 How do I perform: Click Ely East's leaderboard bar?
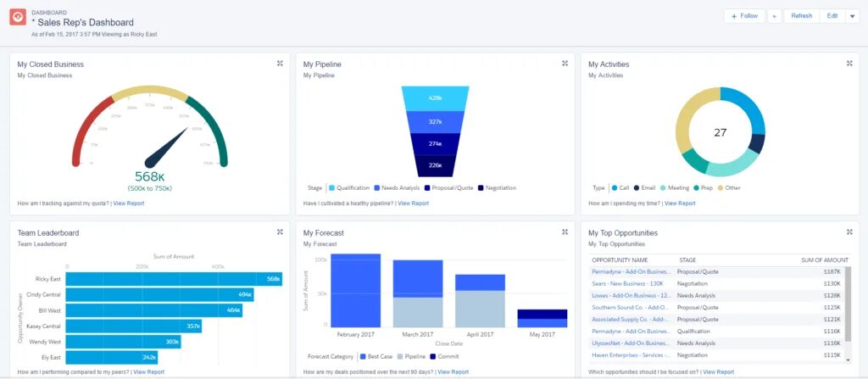click(112, 358)
